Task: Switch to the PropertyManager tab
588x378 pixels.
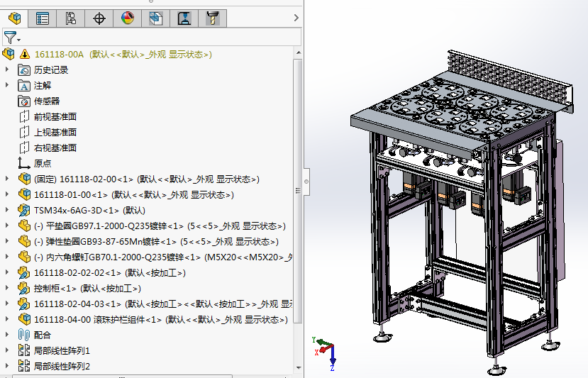Action: click(43, 18)
